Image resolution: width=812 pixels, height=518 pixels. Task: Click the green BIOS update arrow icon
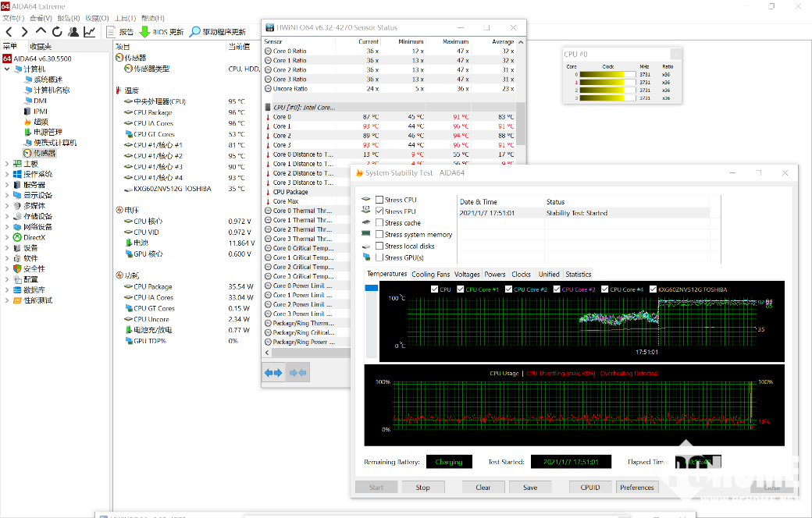point(144,32)
